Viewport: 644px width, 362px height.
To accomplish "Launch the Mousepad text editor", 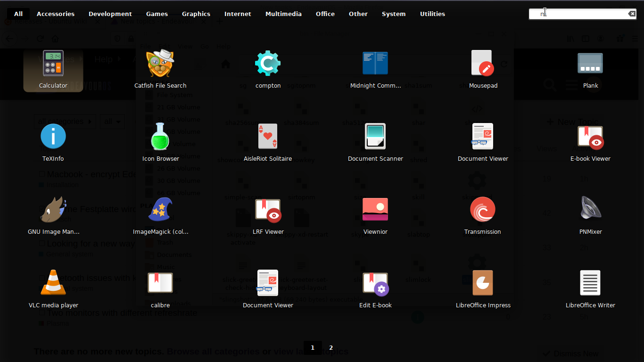I will [x=483, y=70].
